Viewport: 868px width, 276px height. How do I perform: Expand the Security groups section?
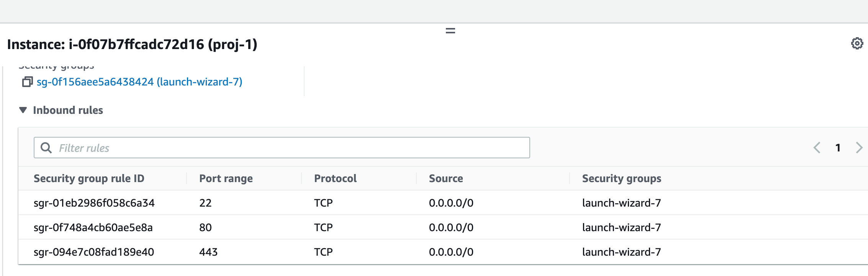click(57, 65)
